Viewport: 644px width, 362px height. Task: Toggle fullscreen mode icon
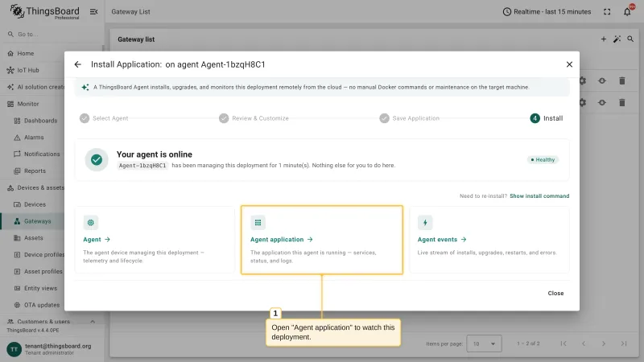click(x=607, y=11)
